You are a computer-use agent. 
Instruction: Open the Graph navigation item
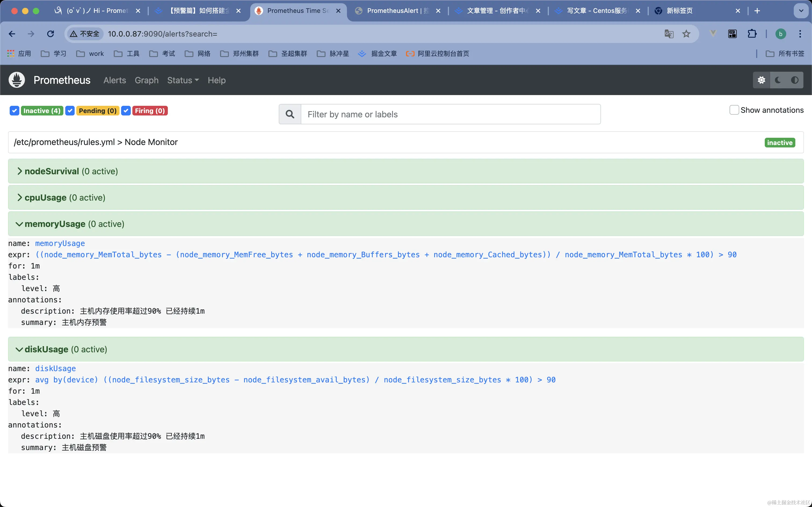[147, 80]
